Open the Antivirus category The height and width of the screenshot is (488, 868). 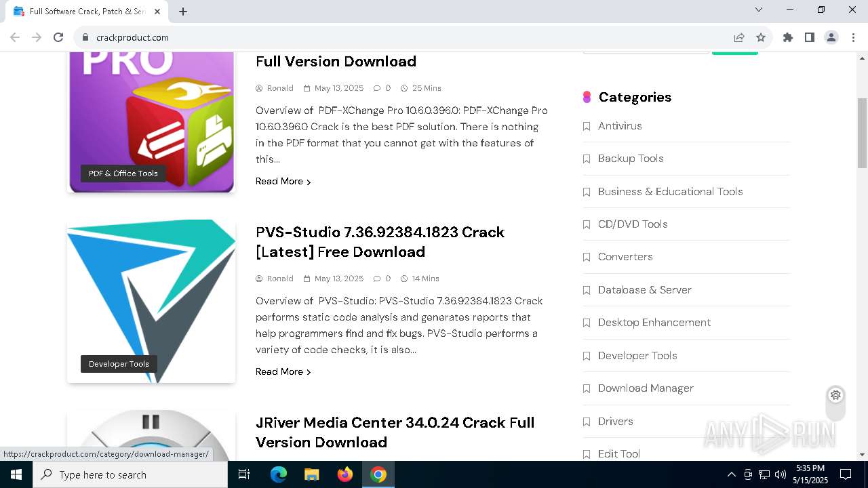(x=620, y=126)
